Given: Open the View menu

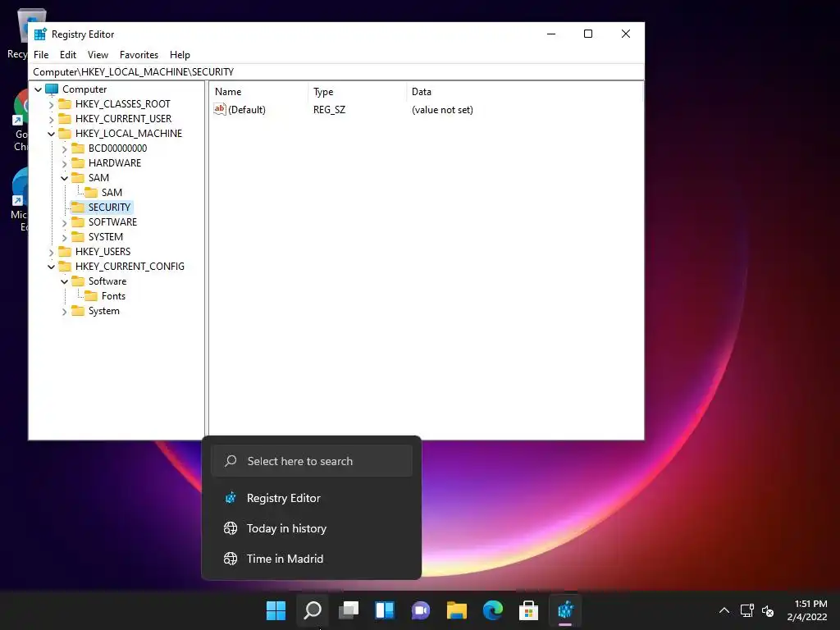Looking at the screenshot, I should click(98, 55).
